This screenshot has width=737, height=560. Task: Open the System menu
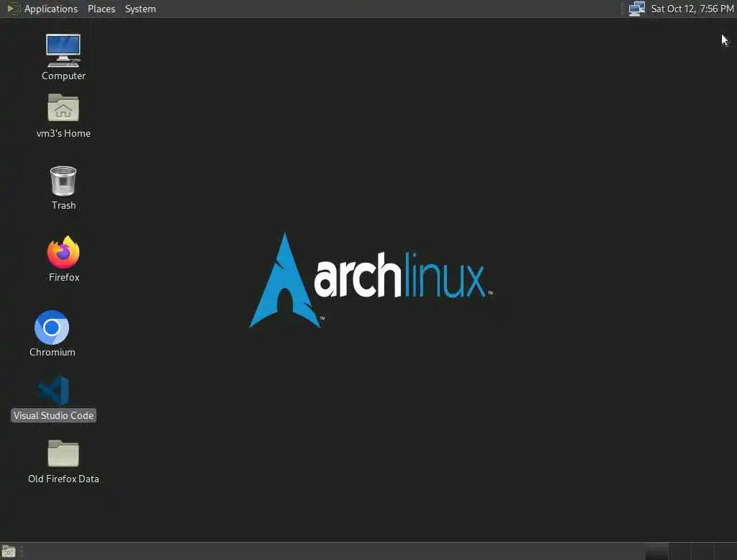pyautogui.click(x=140, y=9)
